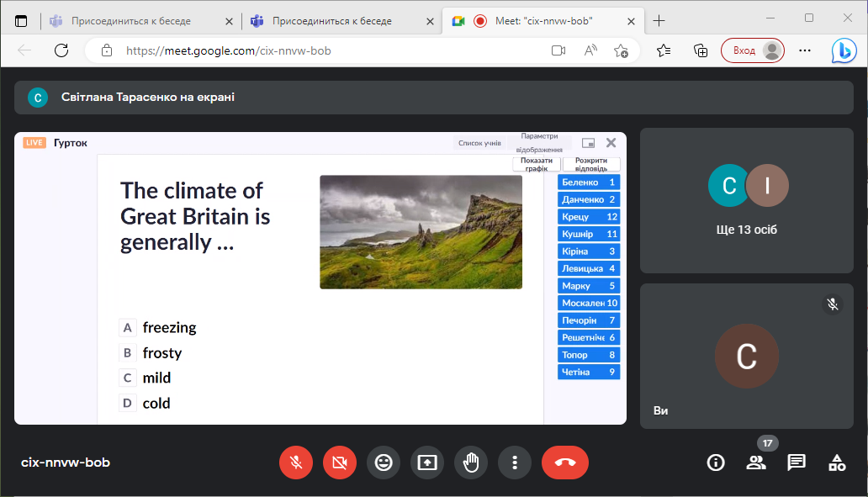Click the 'Показати графік' button
Image resolution: width=868 pixels, height=497 pixels.
[x=537, y=164]
